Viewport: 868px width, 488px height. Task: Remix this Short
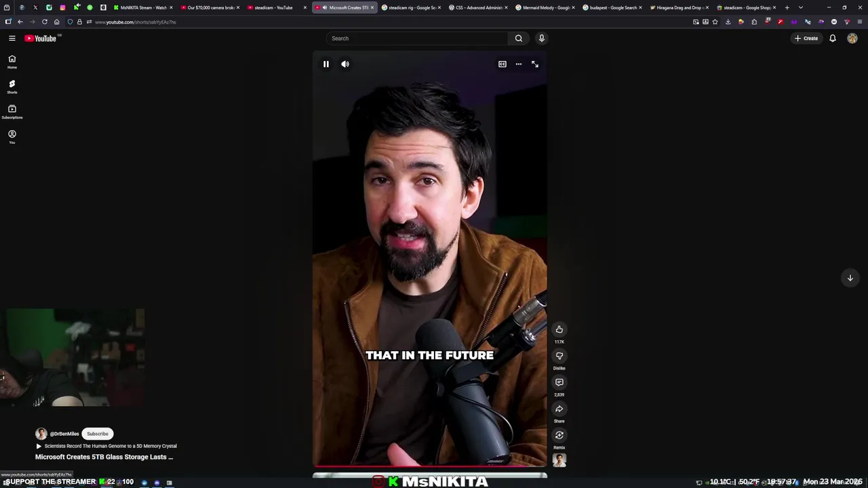(559, 435)
